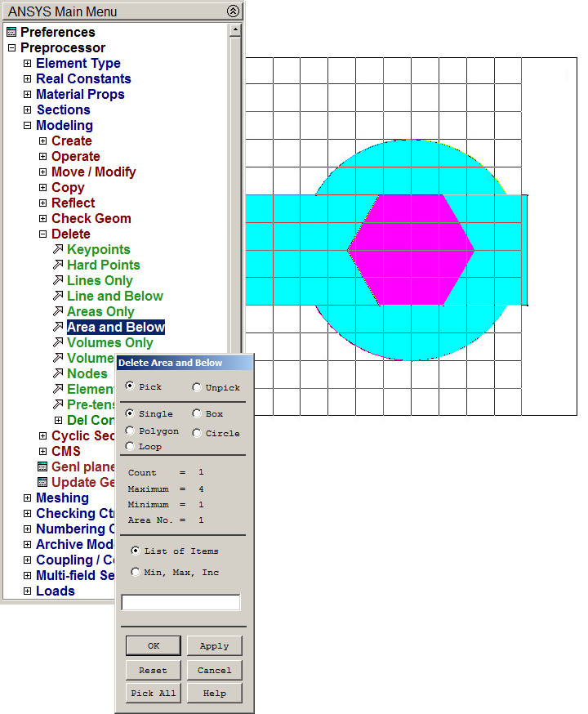Expand the Copy node

(x=42, y=187)
